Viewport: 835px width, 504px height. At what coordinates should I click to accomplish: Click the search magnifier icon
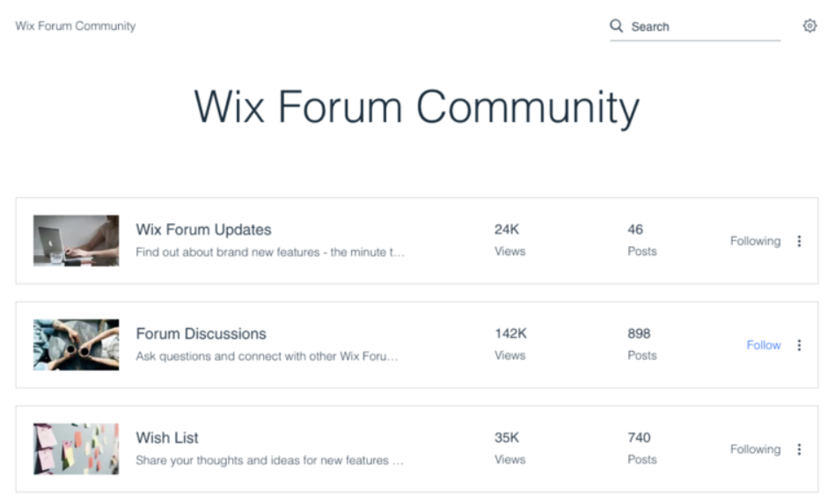(617, 26)
